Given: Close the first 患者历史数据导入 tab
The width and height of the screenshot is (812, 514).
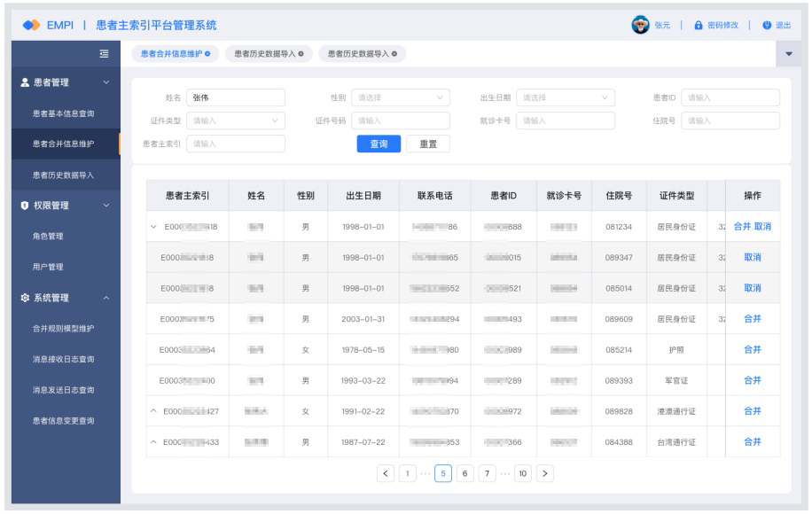Looking at the screenshot, I should point(301,54).
